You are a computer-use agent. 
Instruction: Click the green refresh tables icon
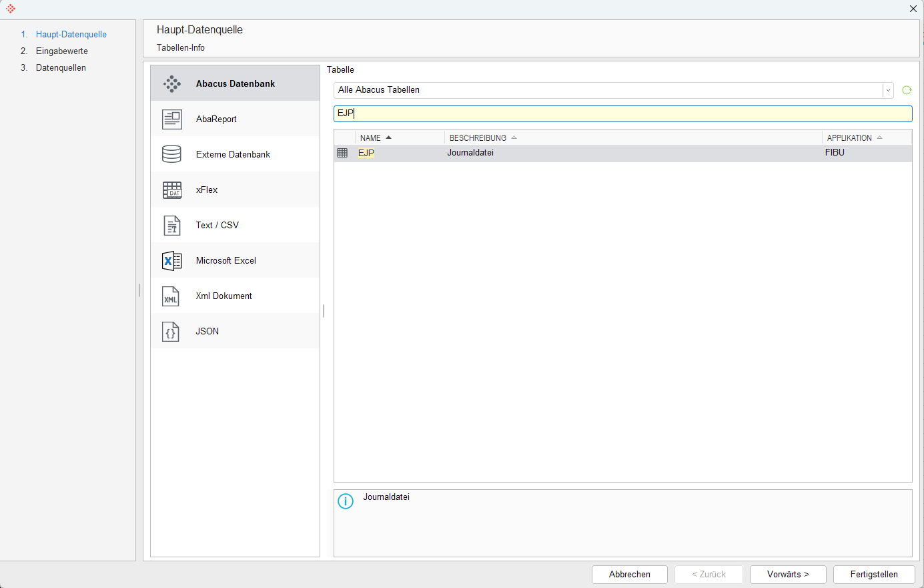tap(907, 90)
